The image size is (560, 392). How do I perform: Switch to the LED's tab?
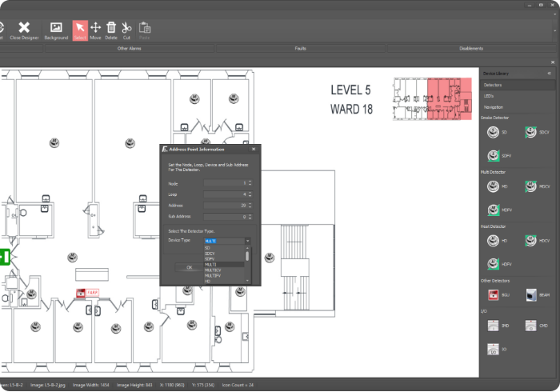[x=489, y=96]
